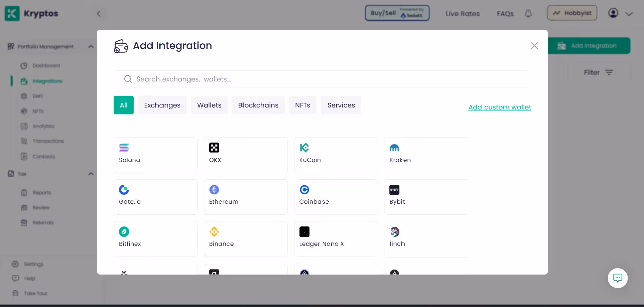Select the Coinbase integration card
Image resolution: width=644 pixels, height=307 pixels.
336,197
